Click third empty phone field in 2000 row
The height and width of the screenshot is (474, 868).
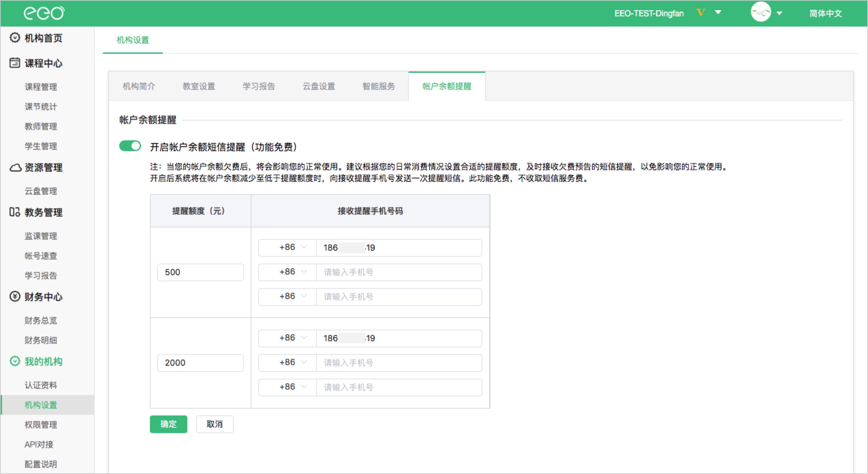click(399, 387)
